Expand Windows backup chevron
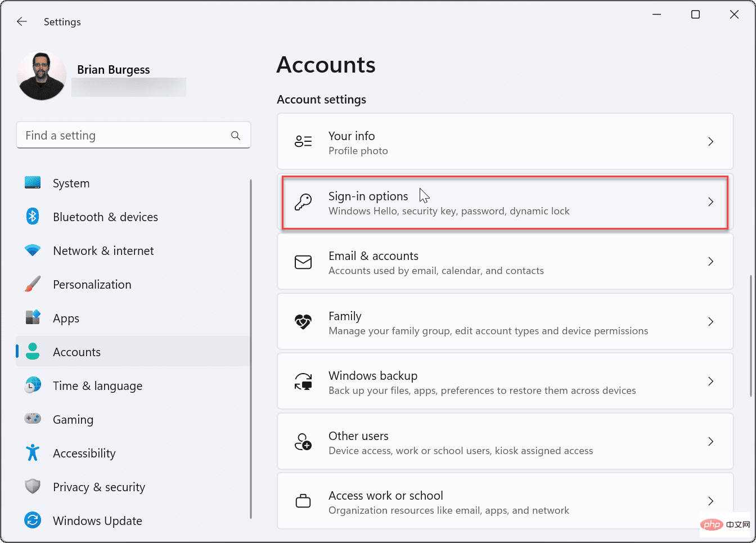 (710, 382)
